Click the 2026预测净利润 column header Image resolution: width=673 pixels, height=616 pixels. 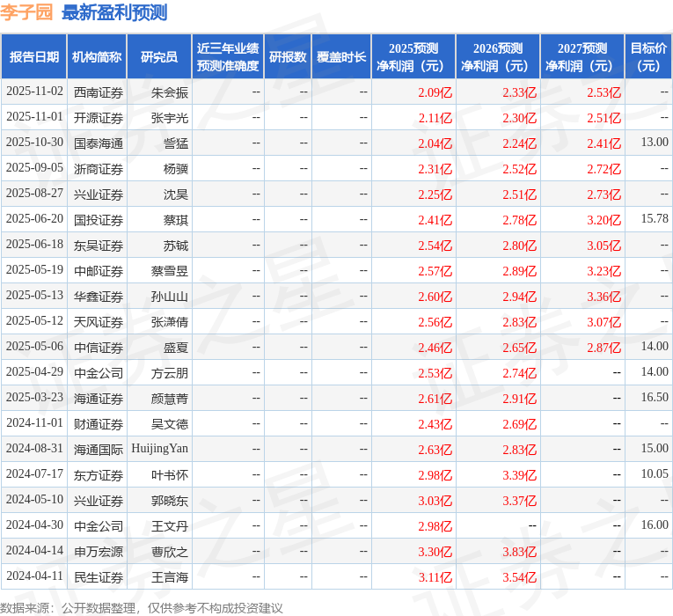pyautogui.click(x=498, y=56)
